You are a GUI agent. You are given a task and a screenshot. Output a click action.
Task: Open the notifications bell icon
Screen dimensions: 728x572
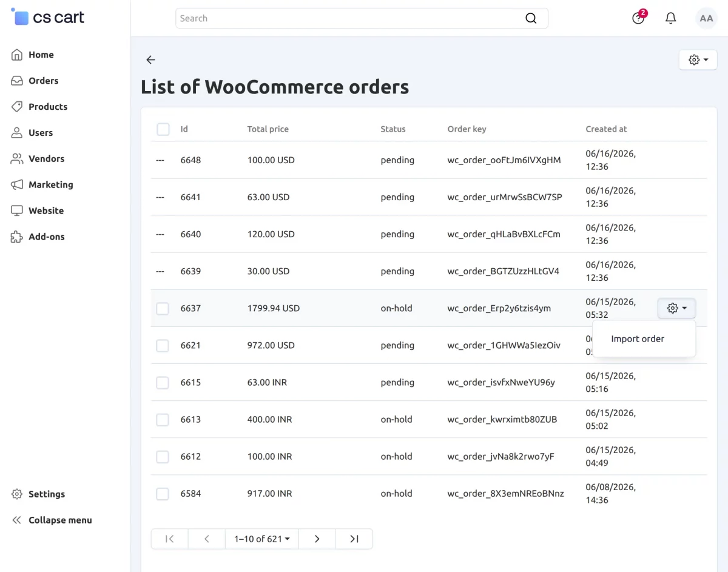click(x=670, y=18)
